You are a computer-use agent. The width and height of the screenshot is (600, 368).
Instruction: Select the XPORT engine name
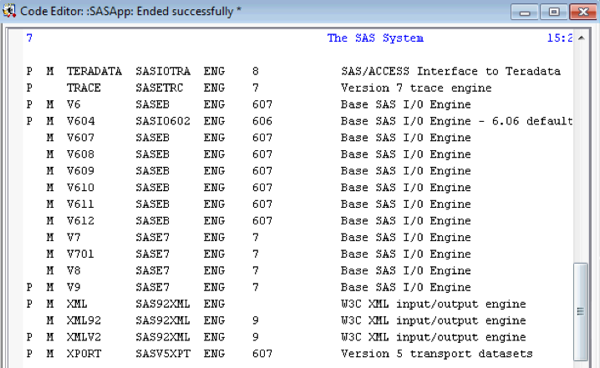[x=84, y=354]
